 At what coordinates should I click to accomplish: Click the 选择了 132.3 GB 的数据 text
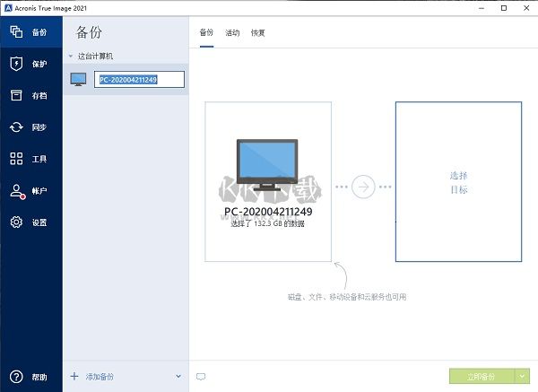pyautogui.click(x=267, y=223)
